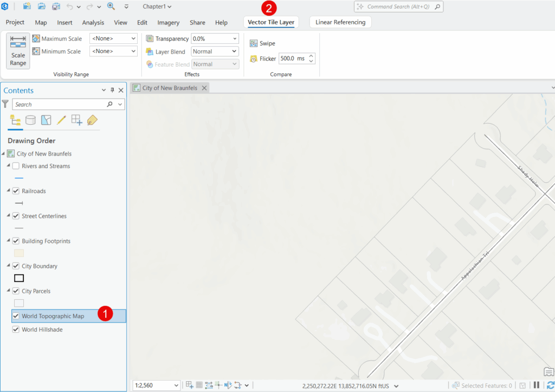Pause map drawing in status bar
Image resolution: width=555 pixels, height=392 pixels.
tap(536, 385)
